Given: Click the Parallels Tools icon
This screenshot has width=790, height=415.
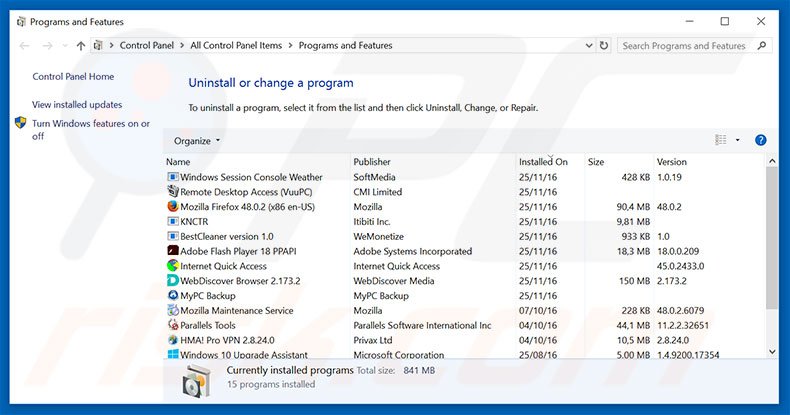Looking at the screenshot, I should coord(173,325).
